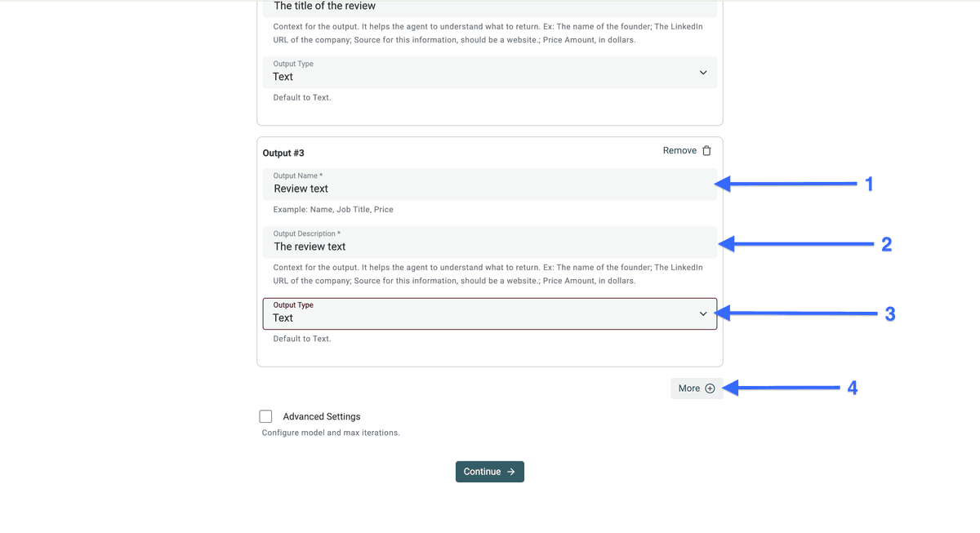Click the chevron in Output #3 Output Type
This screenshot has width=980, height=533.
coord(703,314)
